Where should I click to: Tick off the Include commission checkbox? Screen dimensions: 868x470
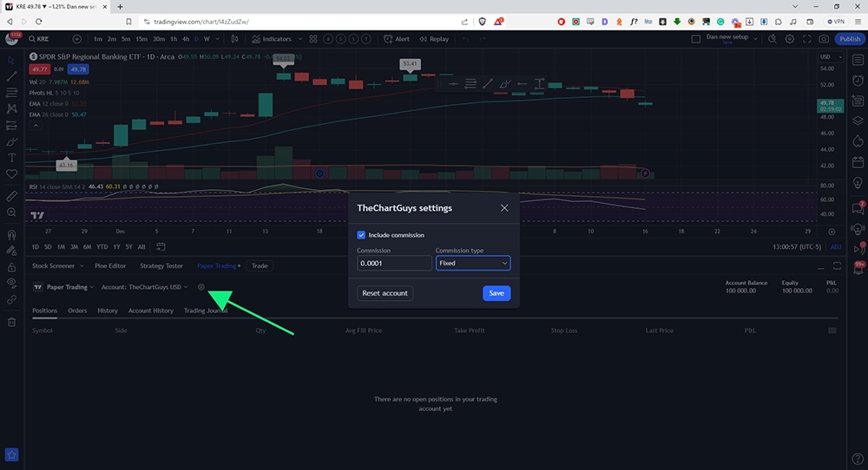click(x=361, y=235)
